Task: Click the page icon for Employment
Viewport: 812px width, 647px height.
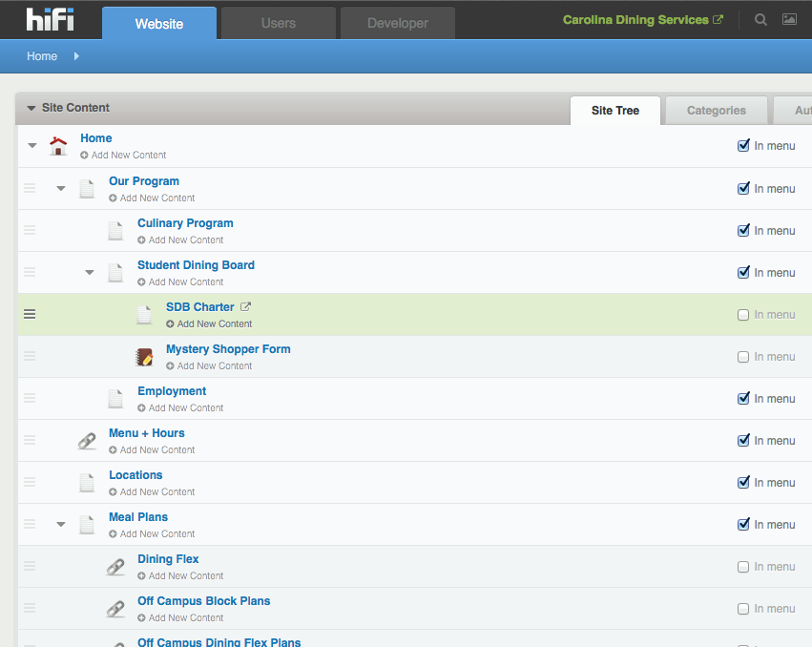Action: point(115,398)
